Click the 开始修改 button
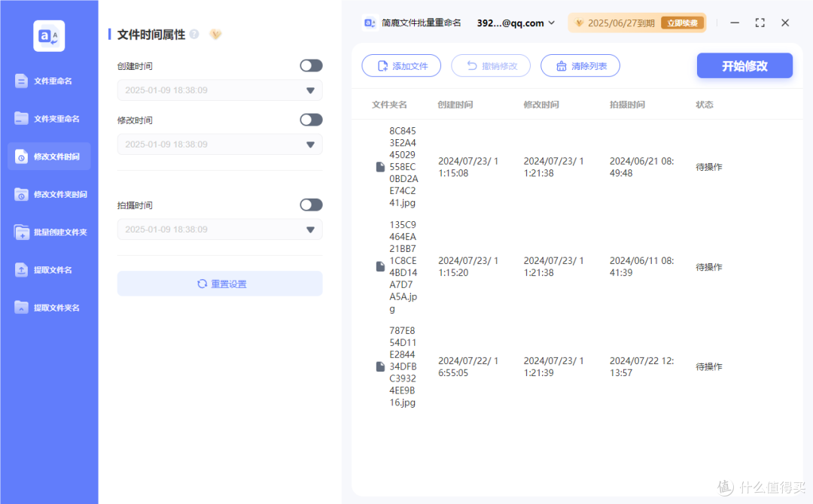Screen dimensions: 813x504 pos(744,65)
